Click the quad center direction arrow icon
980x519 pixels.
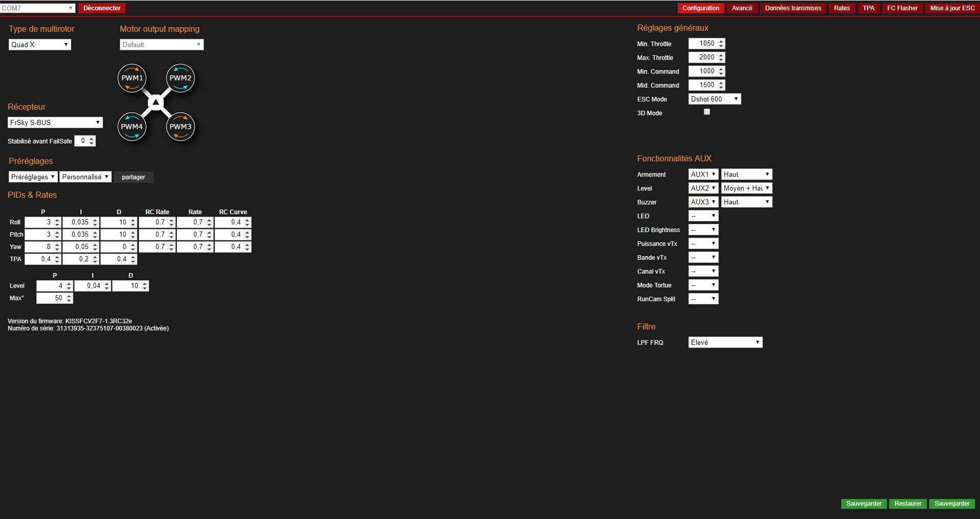(x=156, y=103)
